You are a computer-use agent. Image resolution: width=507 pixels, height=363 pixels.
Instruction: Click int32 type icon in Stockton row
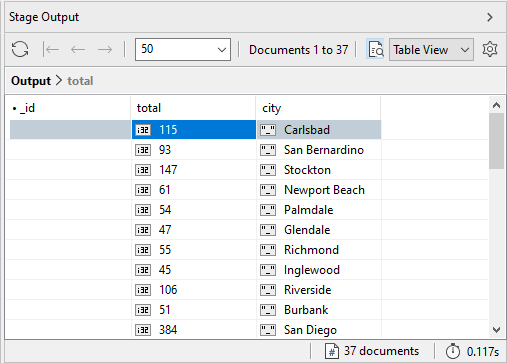point(143,170)
